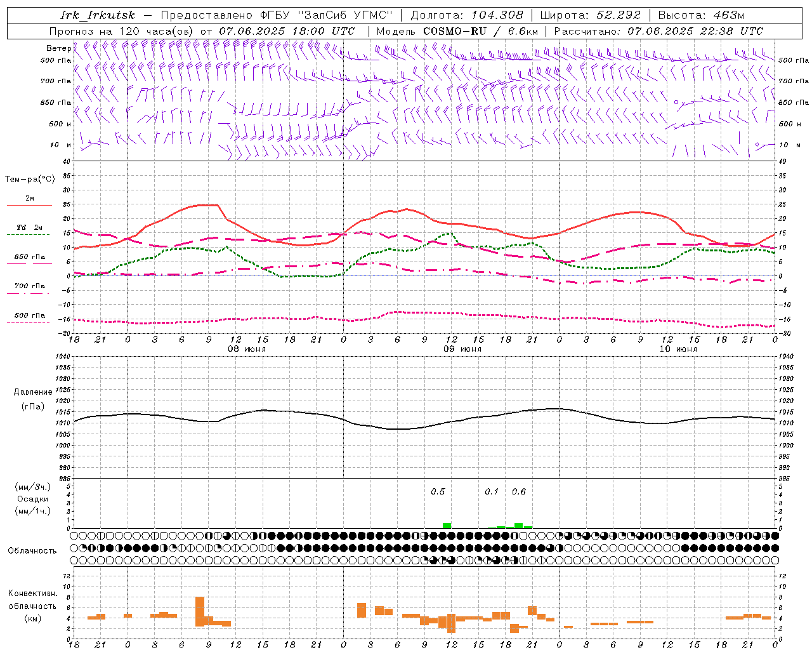812x650 pixels.
Task: Click the green precipitation bar below "0.6"
Action: [x=519, y=526]
